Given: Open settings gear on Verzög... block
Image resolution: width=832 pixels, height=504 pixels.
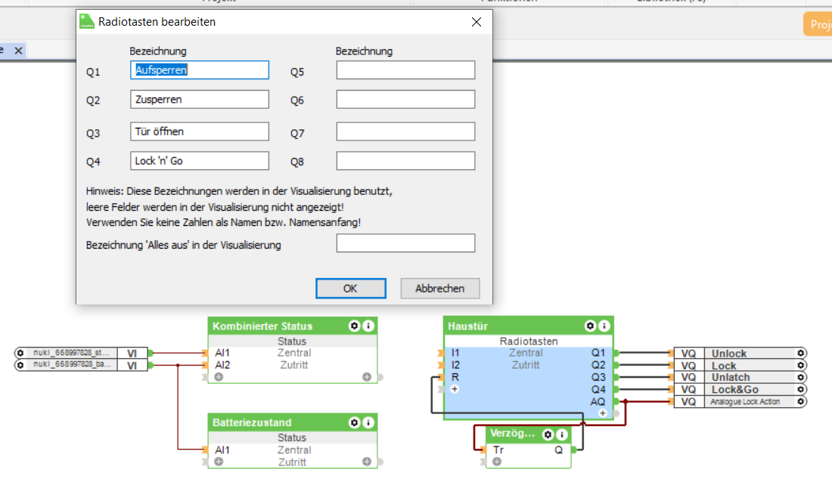Looking at the screenshot, I should pos(548,434).
